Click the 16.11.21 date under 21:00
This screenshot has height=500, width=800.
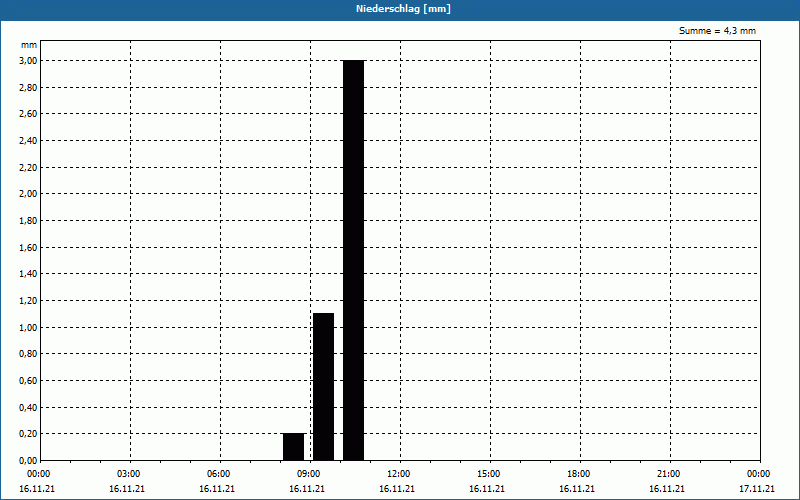tap(667, 489)
